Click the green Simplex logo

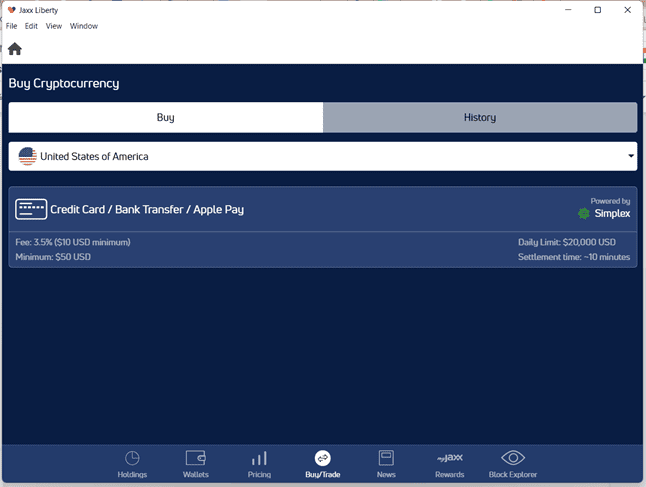tap(583, 213)
